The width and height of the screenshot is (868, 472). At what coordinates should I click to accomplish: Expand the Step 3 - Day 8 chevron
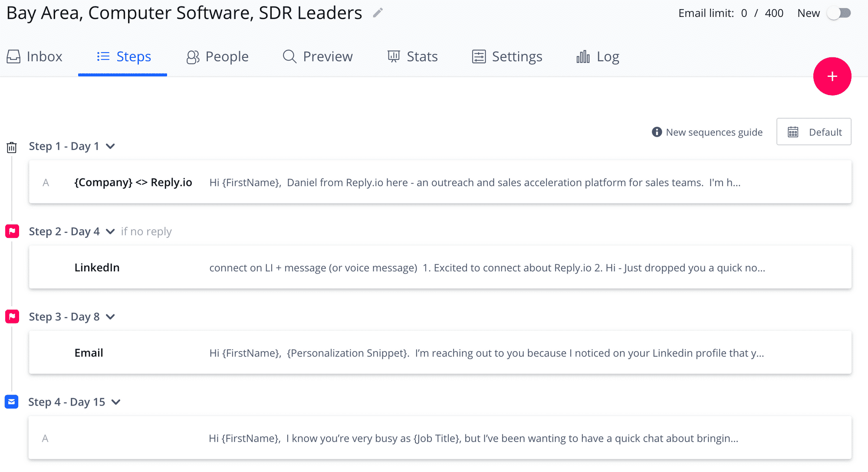pos(110,317)
